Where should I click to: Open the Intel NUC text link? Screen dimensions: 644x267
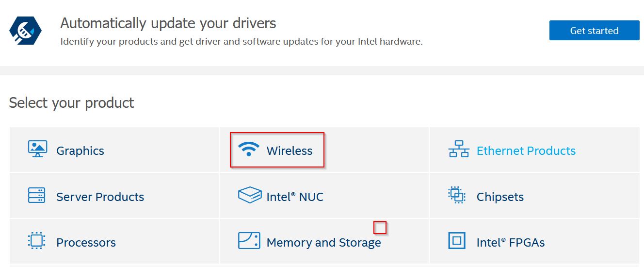point(295,197)
